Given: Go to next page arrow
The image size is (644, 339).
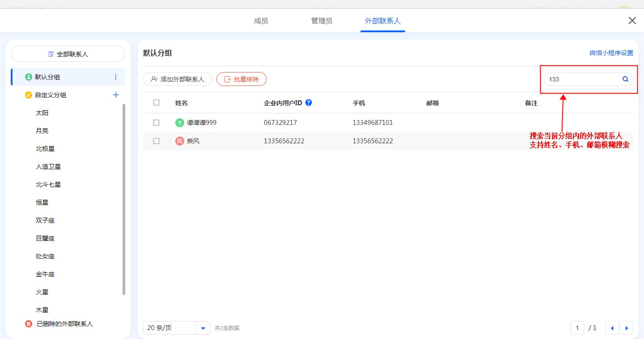Looking at the screenshot, I should (x=626, y=328).
